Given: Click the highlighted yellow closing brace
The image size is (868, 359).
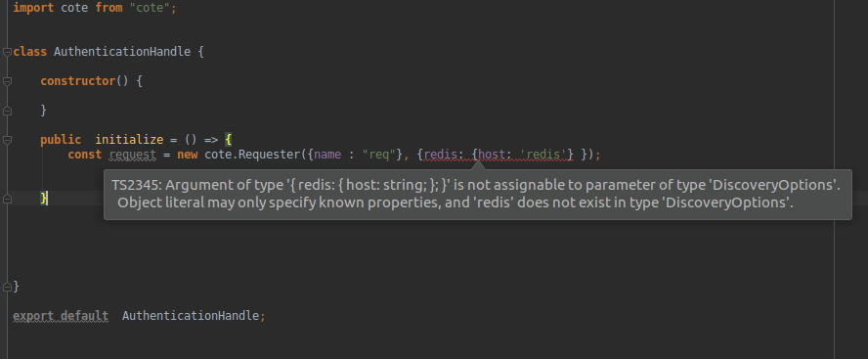Looking at the screenshot, I should click(x=44, y=199).
